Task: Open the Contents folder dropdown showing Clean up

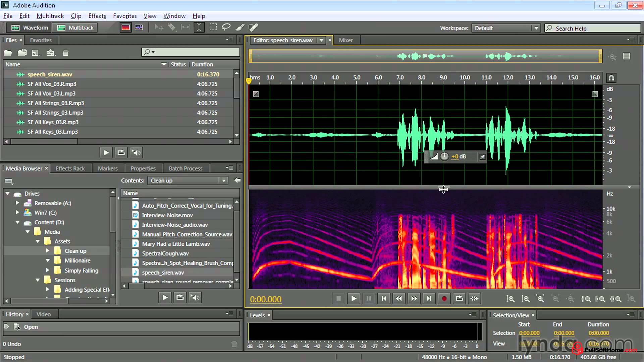Action: click(x=223, y=180)
